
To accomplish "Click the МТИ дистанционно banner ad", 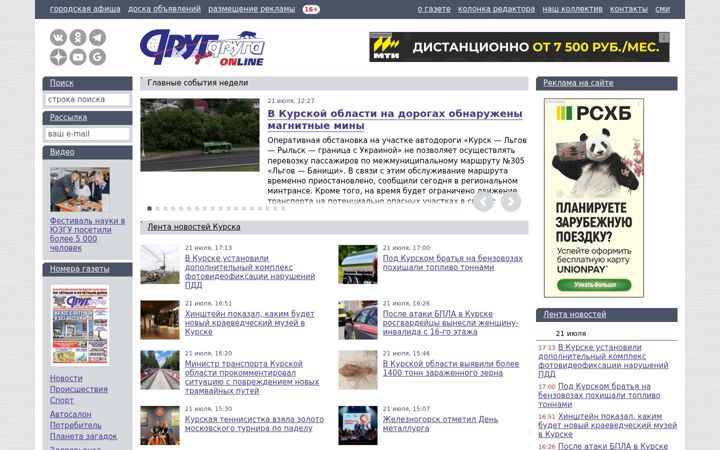I will 519,47.
